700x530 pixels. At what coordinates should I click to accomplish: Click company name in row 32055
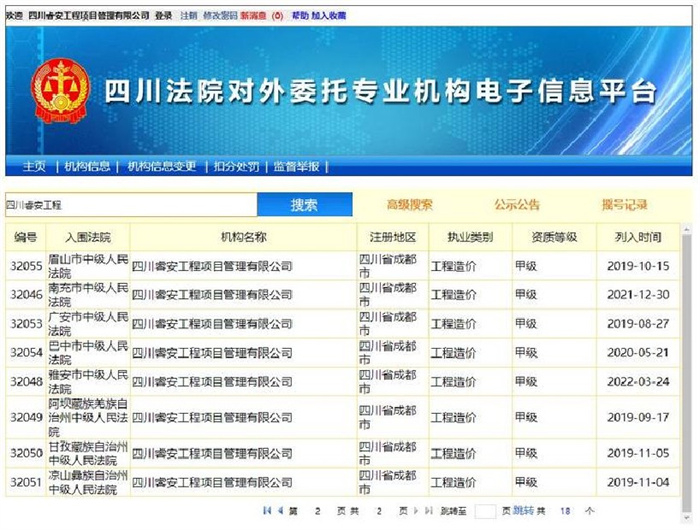point(212,266)
